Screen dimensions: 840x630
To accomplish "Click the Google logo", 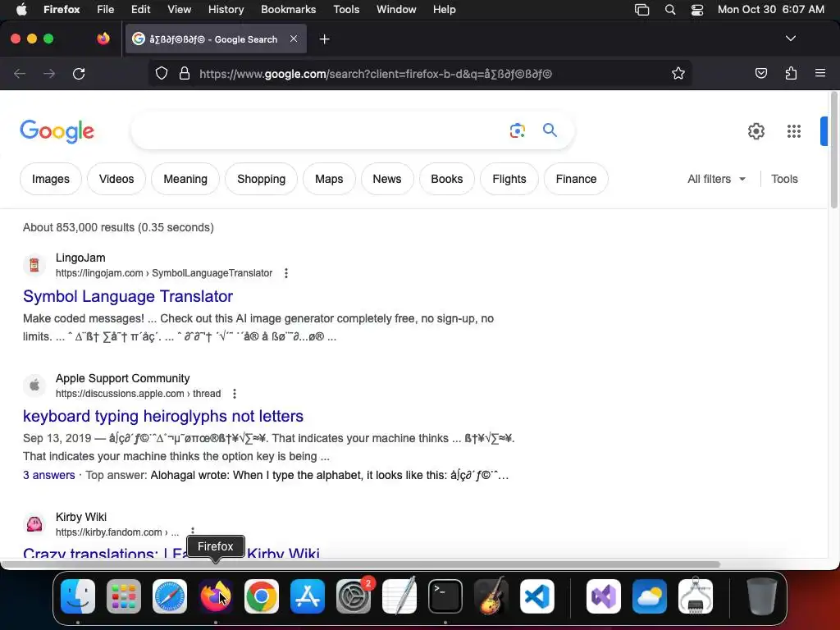I will coord(57,131).
